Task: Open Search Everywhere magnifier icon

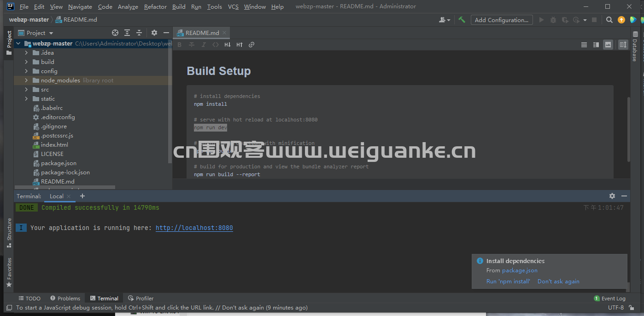Action: [609, 20]
